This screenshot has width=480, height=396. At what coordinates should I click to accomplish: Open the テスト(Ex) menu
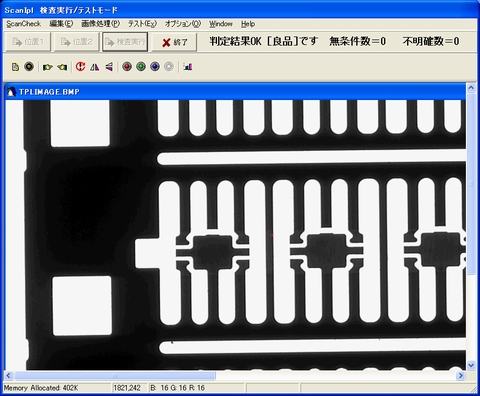pyautogui.click(x=142, y=24)
